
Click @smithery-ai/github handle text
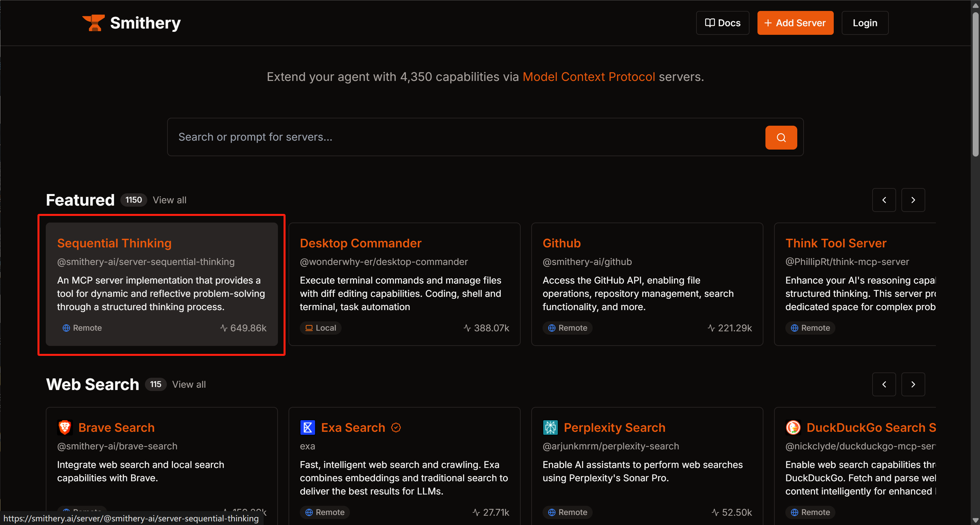(x=587, y=262)
